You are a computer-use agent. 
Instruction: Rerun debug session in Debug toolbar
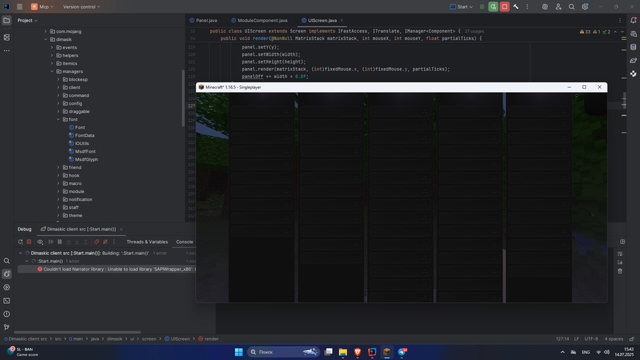point(20,242)
